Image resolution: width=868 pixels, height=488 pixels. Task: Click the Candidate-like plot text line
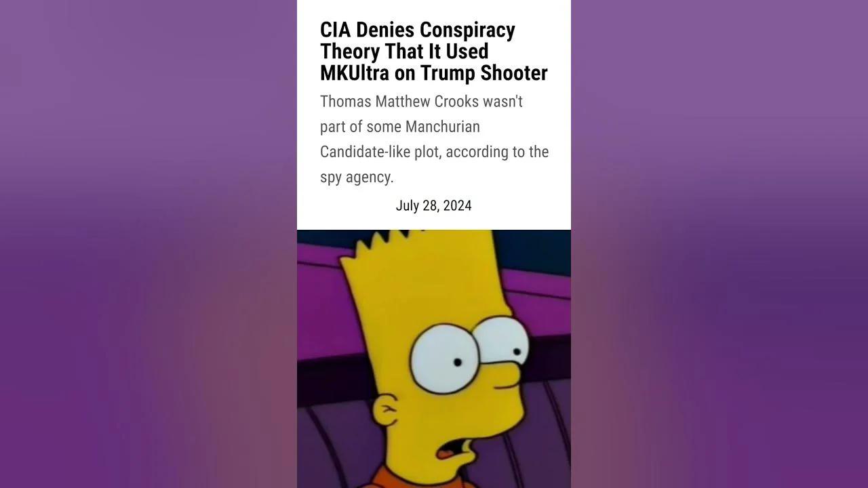click(x=434, y=152)
